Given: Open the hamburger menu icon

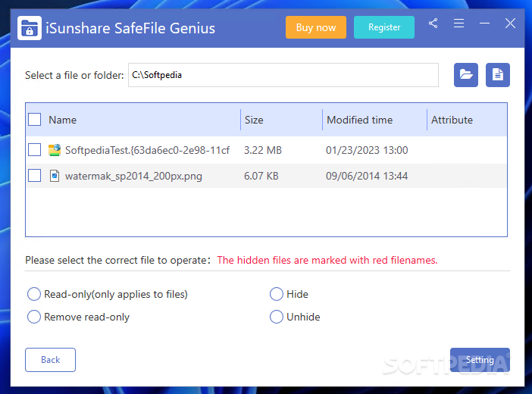Looking at the screenshot, I should coord(458,23).
